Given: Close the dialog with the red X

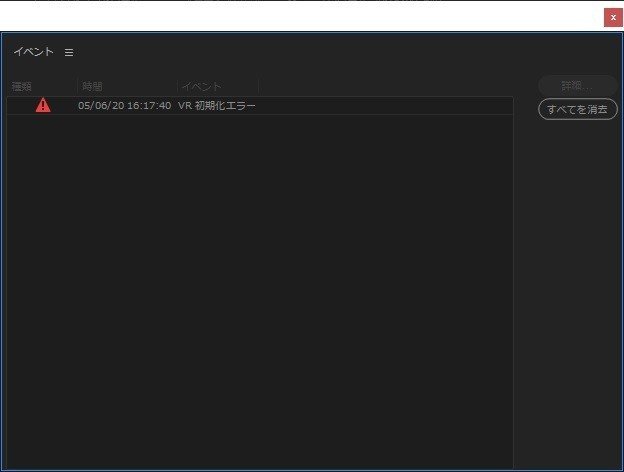Looking at the screenshot, I should point(613,18).
